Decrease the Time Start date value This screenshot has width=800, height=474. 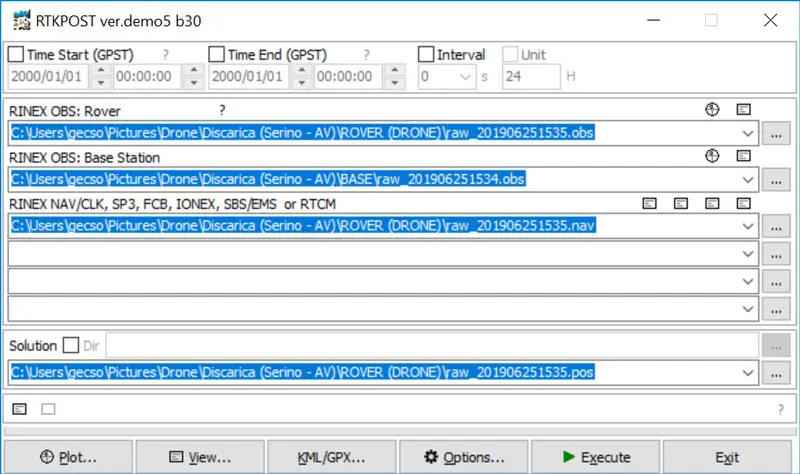tap(101, 83)
